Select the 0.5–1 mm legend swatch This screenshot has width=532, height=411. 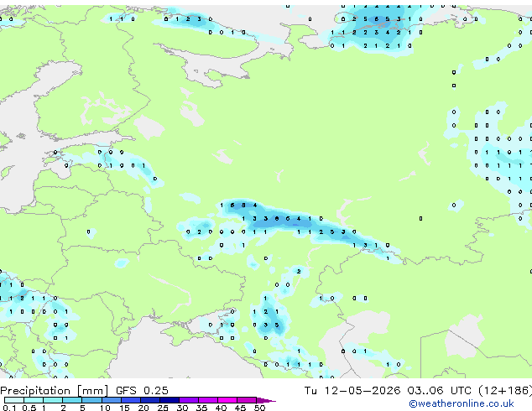[34, 400]
